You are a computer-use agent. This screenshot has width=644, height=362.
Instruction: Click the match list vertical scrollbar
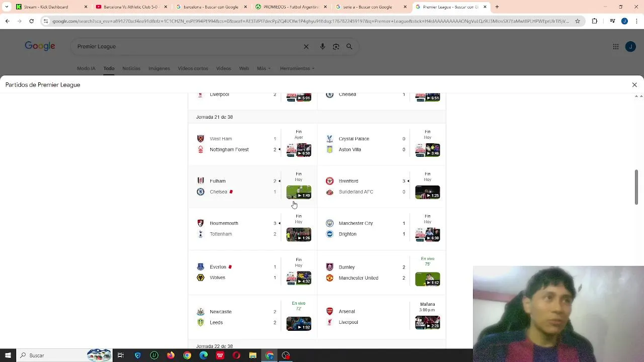(636, 187)
